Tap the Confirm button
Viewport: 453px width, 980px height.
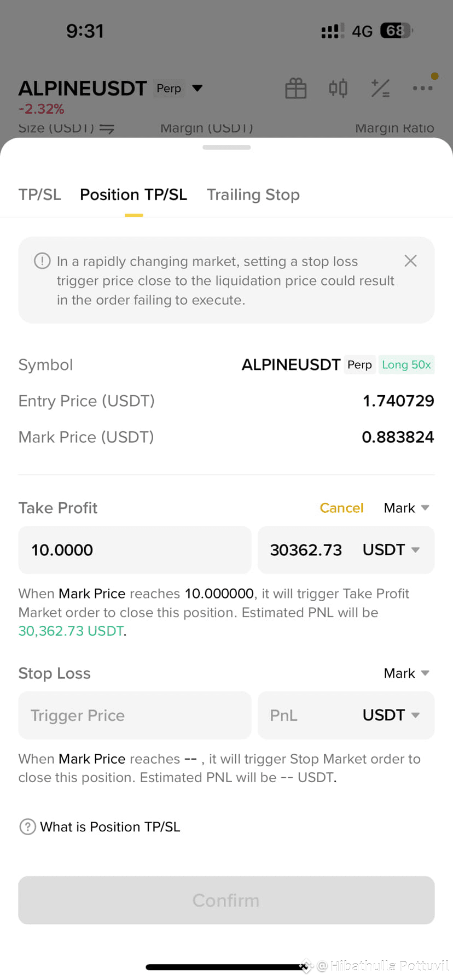226,900
